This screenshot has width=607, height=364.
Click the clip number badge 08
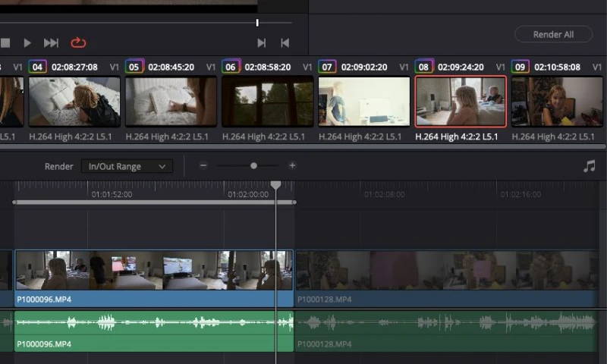pos(424,67)
